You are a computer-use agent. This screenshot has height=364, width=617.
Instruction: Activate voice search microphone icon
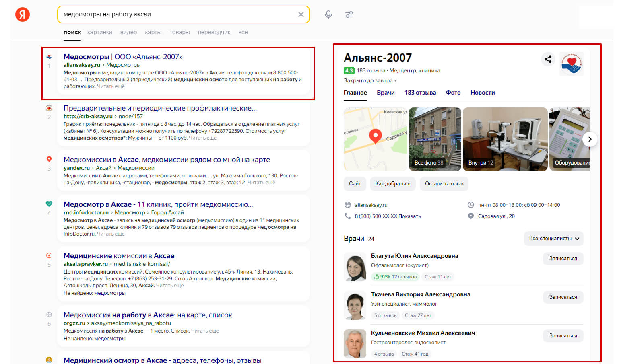[328, 14]
